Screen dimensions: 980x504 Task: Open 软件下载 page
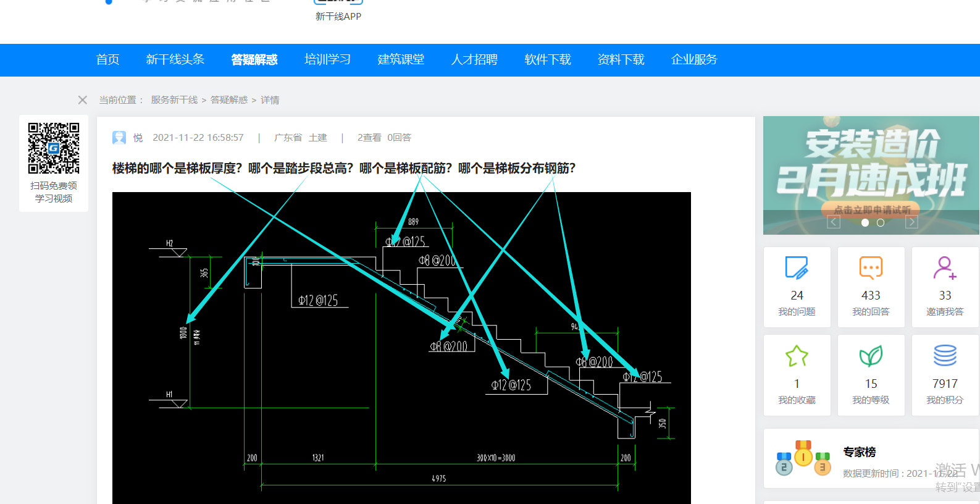[548, 59]
